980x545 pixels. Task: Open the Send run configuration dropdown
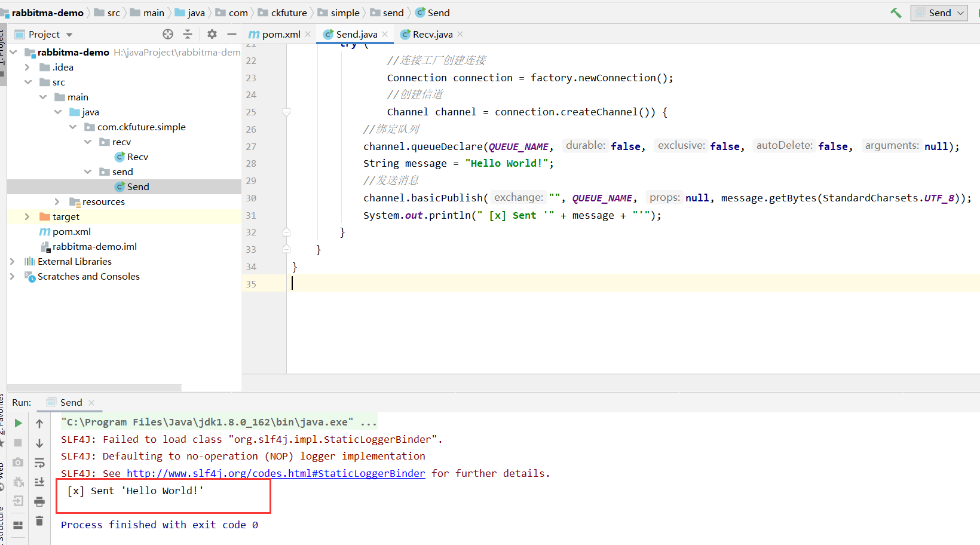click(939, 13)
